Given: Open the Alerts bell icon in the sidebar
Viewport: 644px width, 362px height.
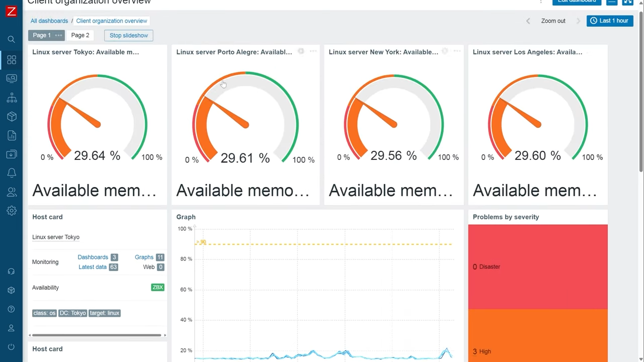Looking at the screenshot, I should click(x=11, y=173).
